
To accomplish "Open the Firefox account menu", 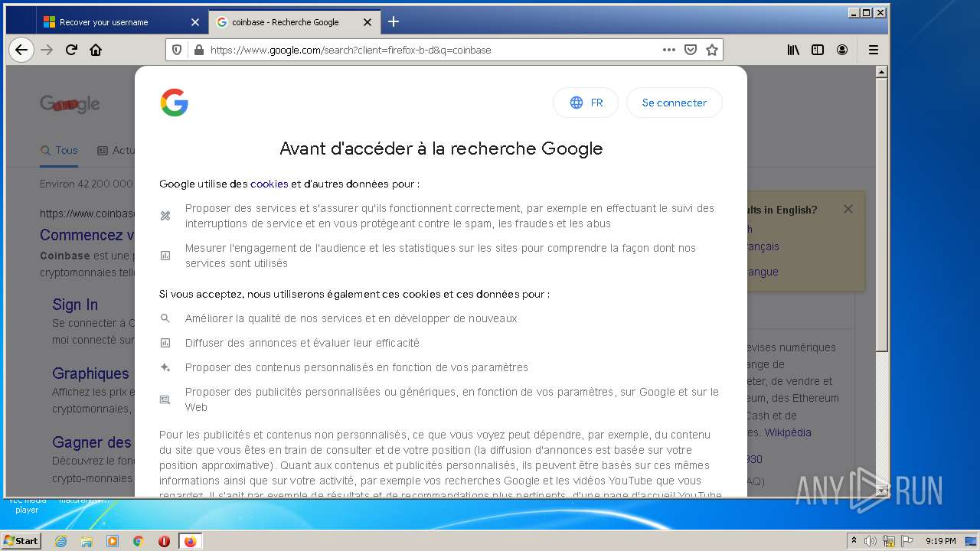I will (842, 50).
